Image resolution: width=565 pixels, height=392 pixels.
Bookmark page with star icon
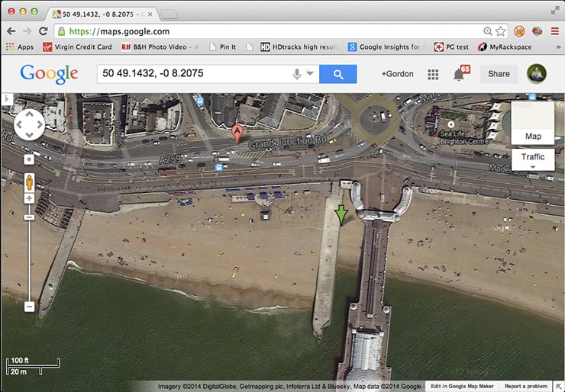501,31
